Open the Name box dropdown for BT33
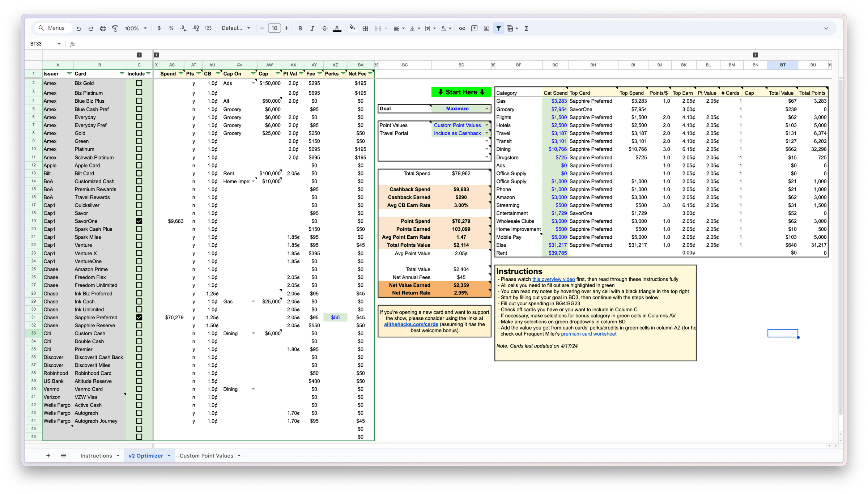Viewport: 868px width, 494px height. tap(59, 44)
